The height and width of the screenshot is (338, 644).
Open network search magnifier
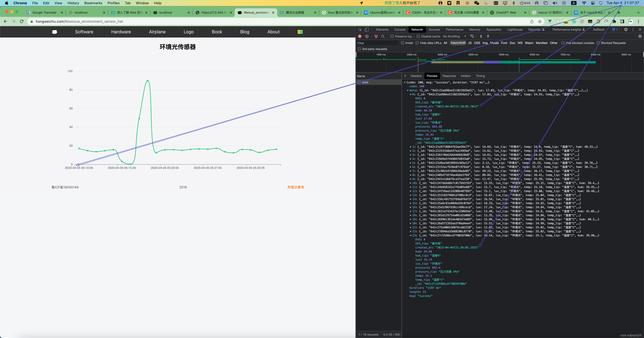[383, 36]
